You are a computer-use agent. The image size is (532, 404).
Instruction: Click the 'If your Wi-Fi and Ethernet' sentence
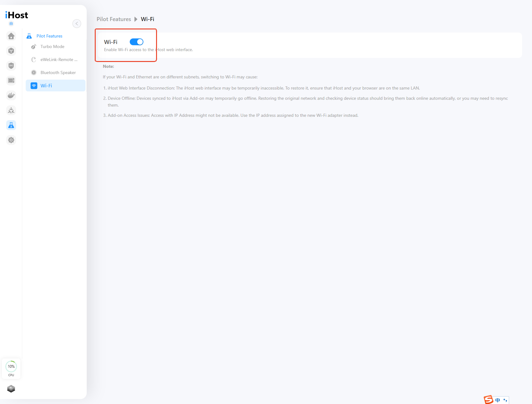tap(180, 77)
